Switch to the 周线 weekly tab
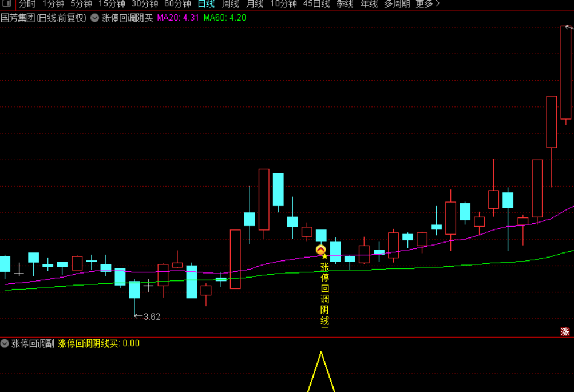The width and height of the screenshot is (574, 392). (231, 5)
